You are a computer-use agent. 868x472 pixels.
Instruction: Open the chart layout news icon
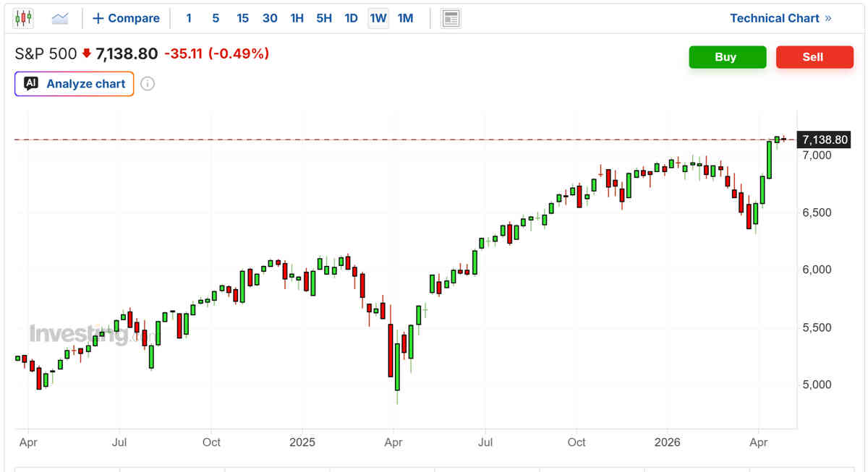point(451,18)
